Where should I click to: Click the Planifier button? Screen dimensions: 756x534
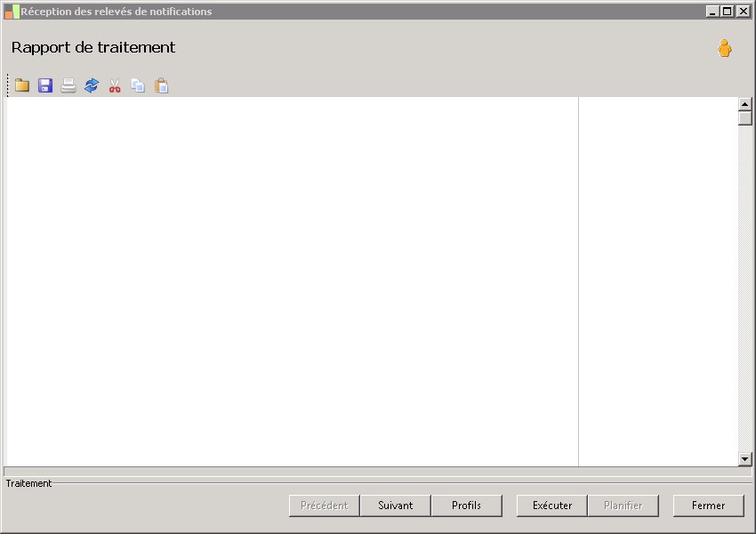tap(623, 505)
